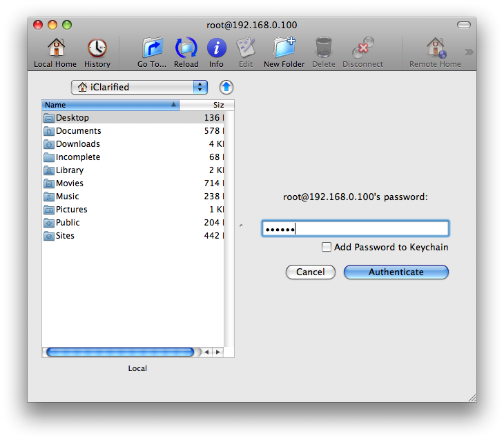Screen dimensions: 504x440
Task: Reload the file listing
Action: pyautogui.click(x=186, y=48)
